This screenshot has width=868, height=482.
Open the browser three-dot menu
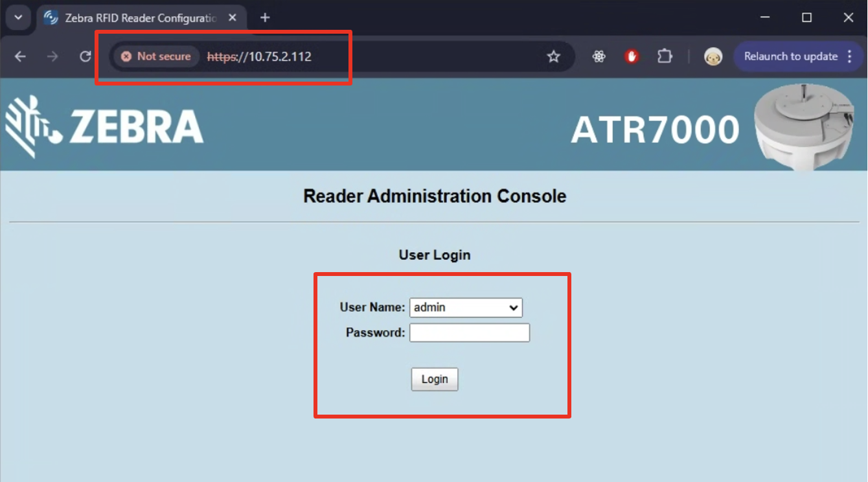tap(850, 56)
